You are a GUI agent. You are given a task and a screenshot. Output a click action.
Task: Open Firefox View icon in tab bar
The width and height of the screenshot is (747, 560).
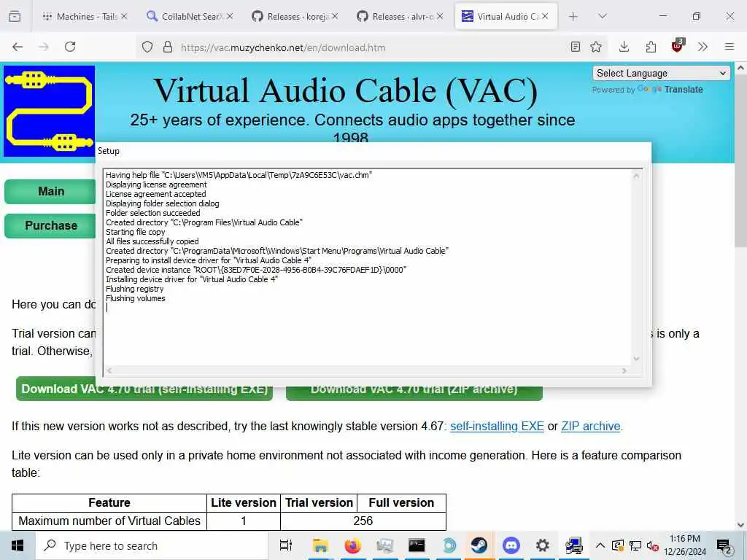15,17
